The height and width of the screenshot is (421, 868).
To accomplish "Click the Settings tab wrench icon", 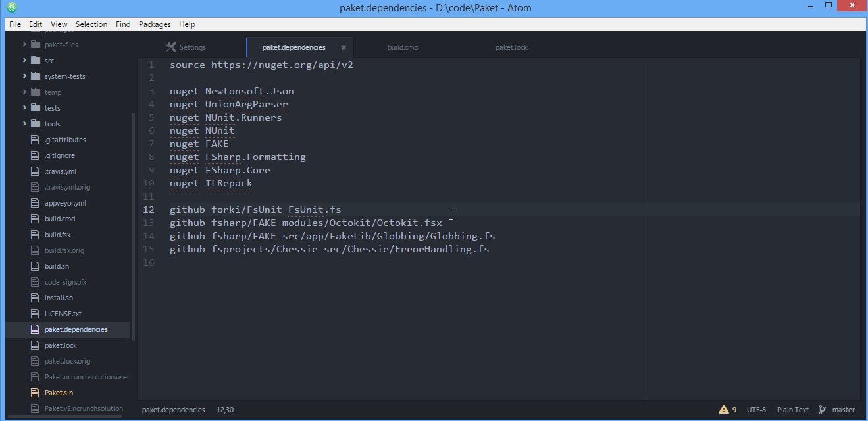I will 171,47.
